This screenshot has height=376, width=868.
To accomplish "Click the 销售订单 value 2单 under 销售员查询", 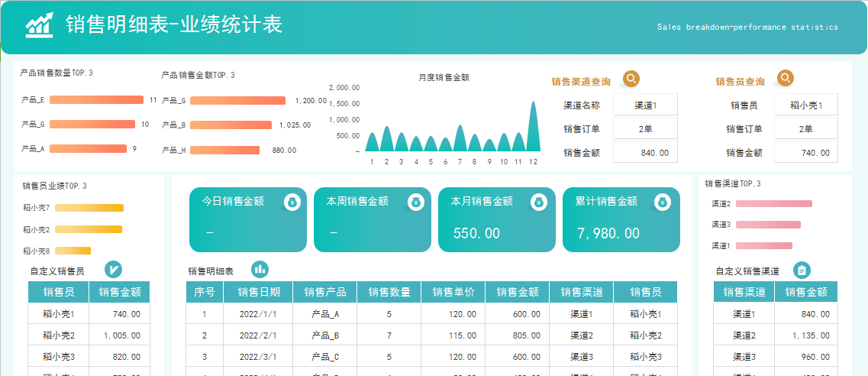I will pos(805,128).
